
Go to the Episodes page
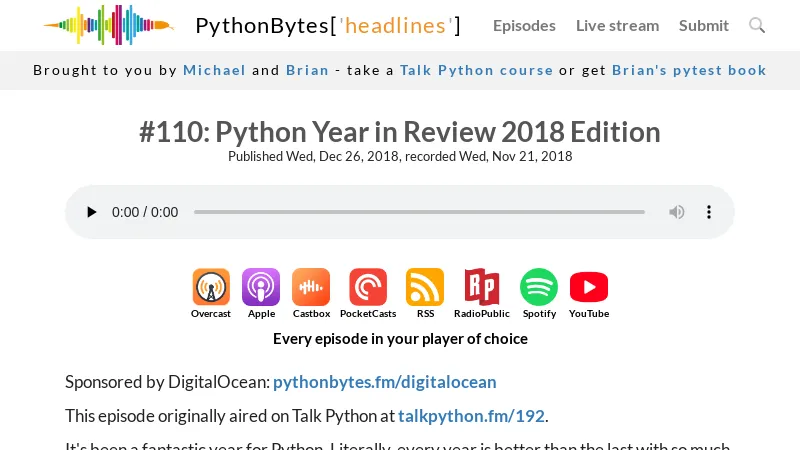click(524, 25)
